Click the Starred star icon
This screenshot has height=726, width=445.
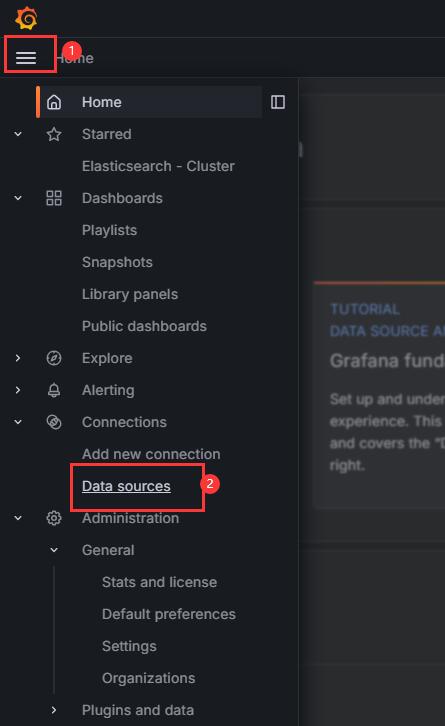pos(54,134)
